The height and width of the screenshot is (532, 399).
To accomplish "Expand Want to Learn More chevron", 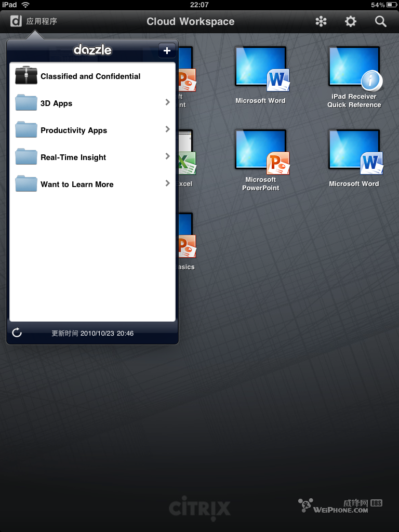I will tap(167, 183).
